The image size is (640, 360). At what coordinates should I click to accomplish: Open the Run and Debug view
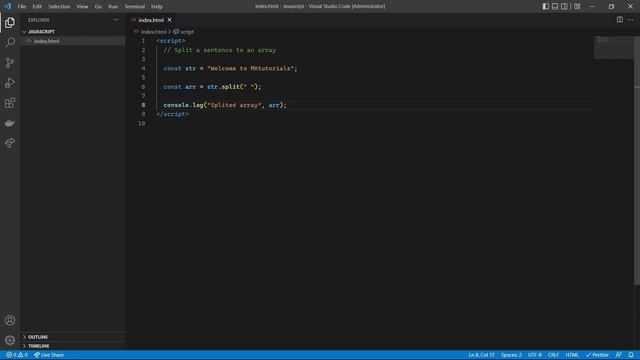click(x=10, y=83)
